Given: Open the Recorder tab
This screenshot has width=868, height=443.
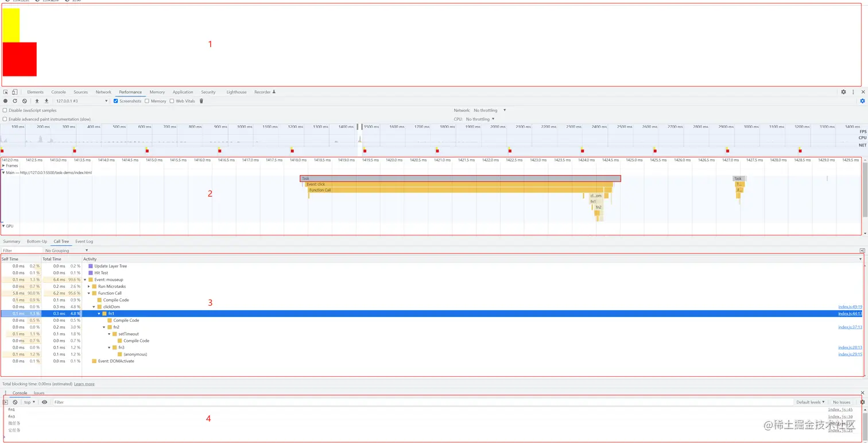Looking at the screenshot, I should [265, 92].
